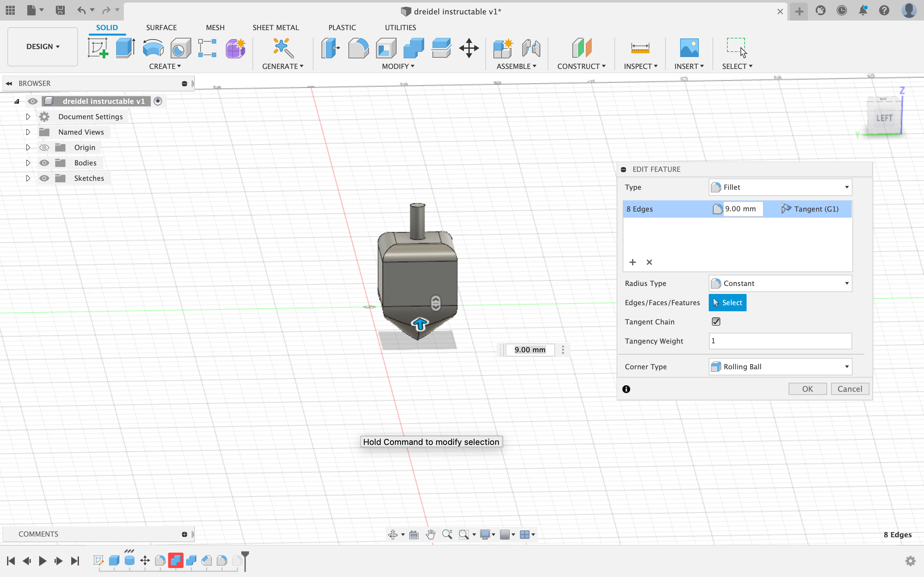Select the Shell tool in Modify
Screen dimensions: 924x577
point(386,48)
